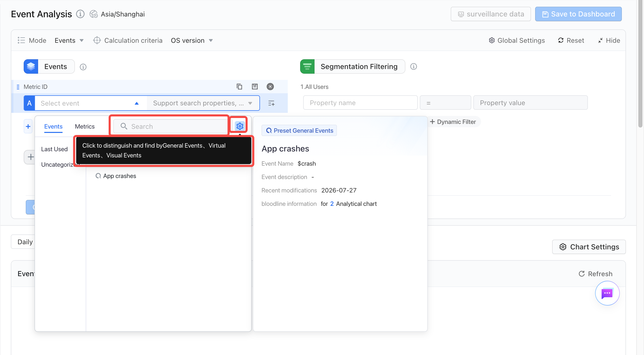Click the add filter icon beside property selector
Screen dimensions: 644x355
coord(272,103)
